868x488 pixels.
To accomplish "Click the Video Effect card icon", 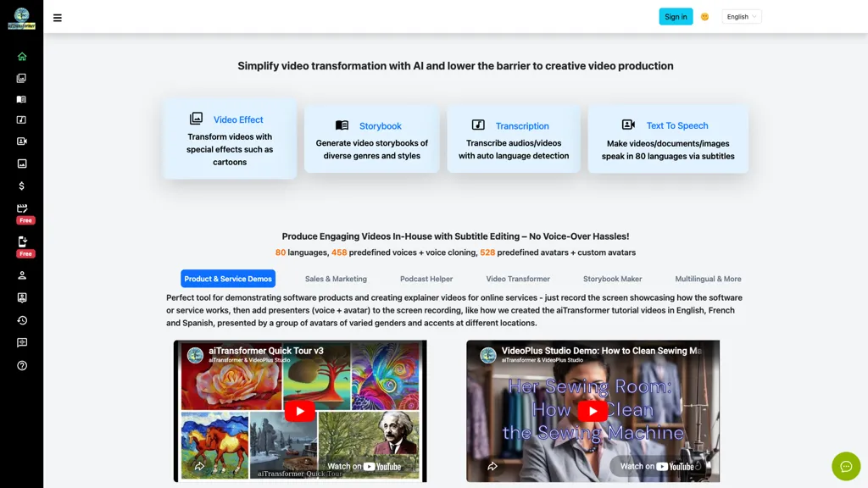I will 196,119.
